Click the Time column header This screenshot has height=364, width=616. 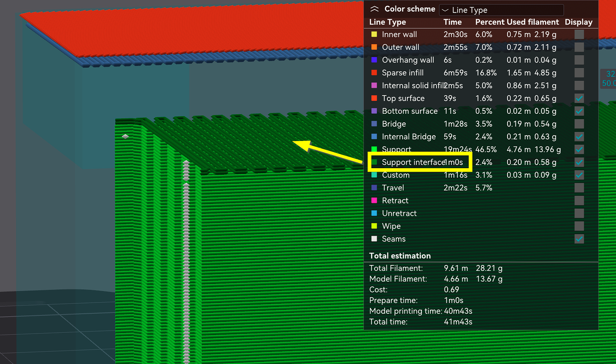click(452, 22)
